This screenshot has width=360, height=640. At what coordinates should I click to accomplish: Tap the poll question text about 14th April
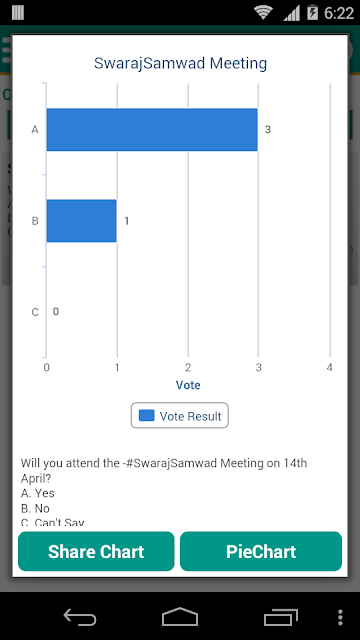164,471
